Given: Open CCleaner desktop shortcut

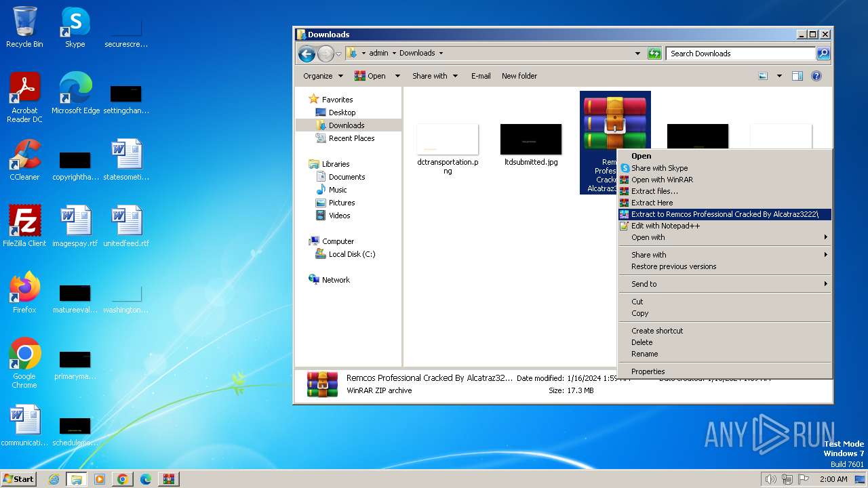Looking at the screenshot, I should (x=24, y=160).
